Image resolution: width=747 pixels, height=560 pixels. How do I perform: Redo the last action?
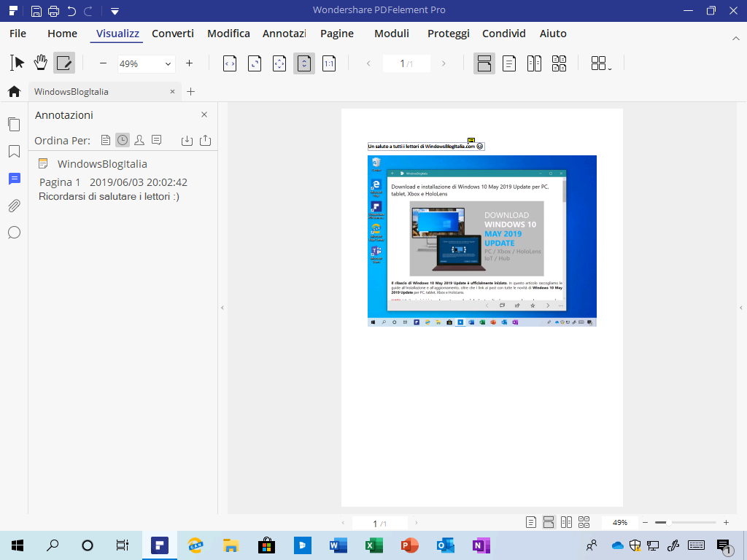[88, 10]
